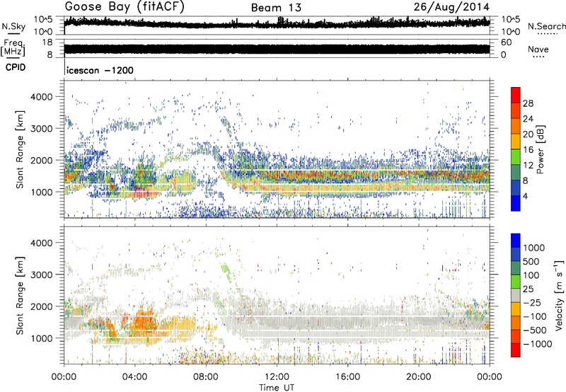Click the '60' Nave axis value

coord(506,42)
